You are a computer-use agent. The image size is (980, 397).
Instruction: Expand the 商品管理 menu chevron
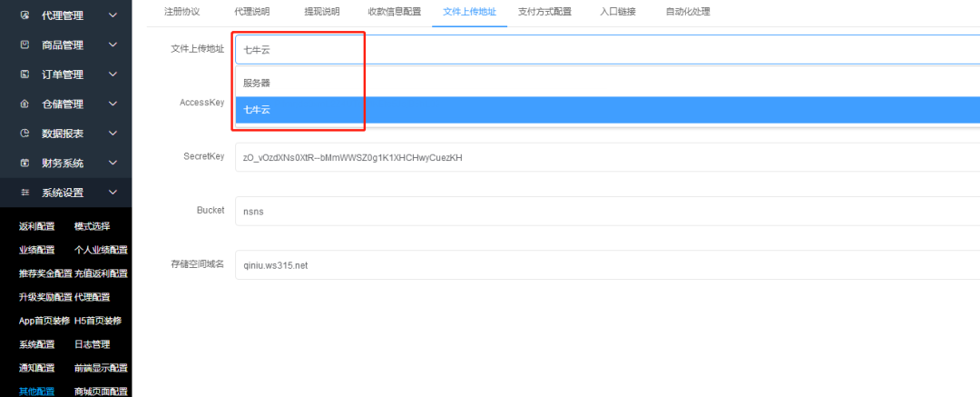pos(113,45)
